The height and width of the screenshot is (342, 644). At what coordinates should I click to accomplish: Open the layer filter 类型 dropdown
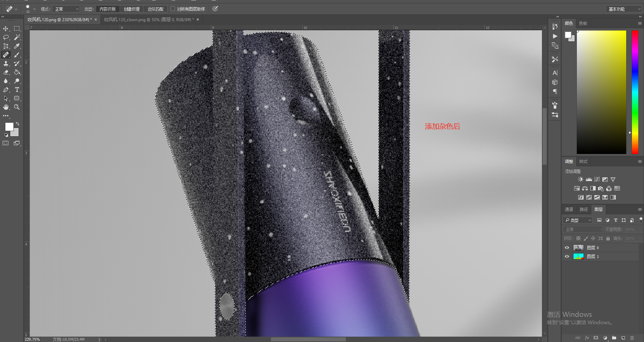(578, 220)
